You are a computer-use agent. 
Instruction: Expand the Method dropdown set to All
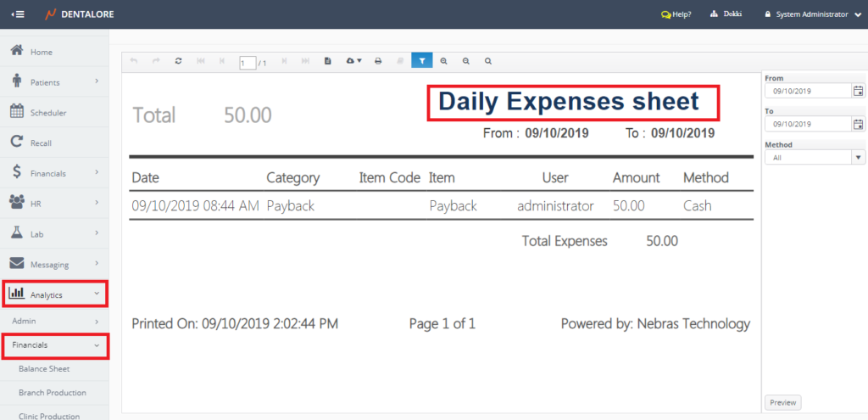858,158
